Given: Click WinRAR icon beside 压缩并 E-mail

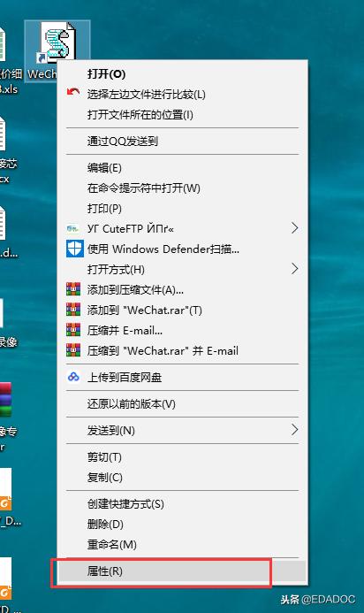Looking at the screenshot, I should [73, 330].
